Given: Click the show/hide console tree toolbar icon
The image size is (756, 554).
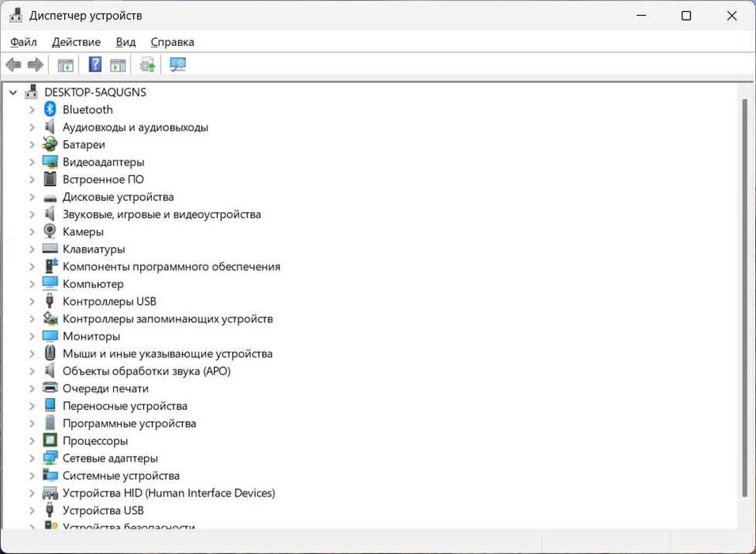Looking at the screenshot, I should pos(65,65).
